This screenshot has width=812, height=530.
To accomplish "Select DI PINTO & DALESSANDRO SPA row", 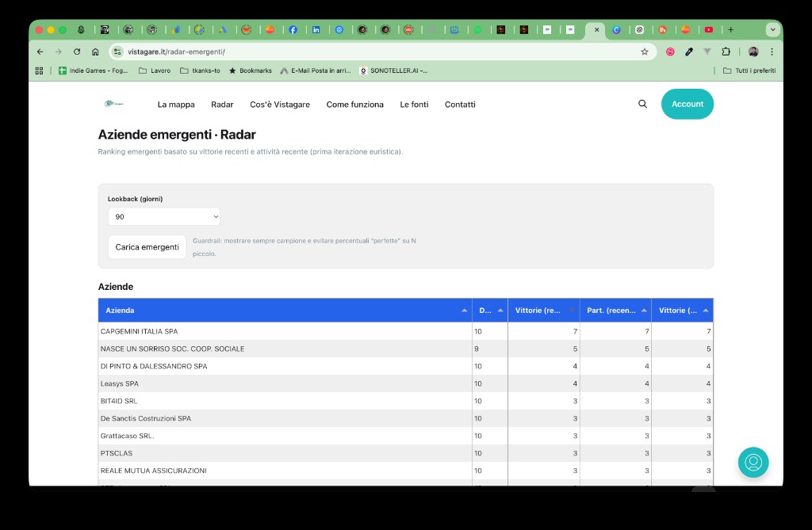I will pyautogui.click(x=405, y=367).
